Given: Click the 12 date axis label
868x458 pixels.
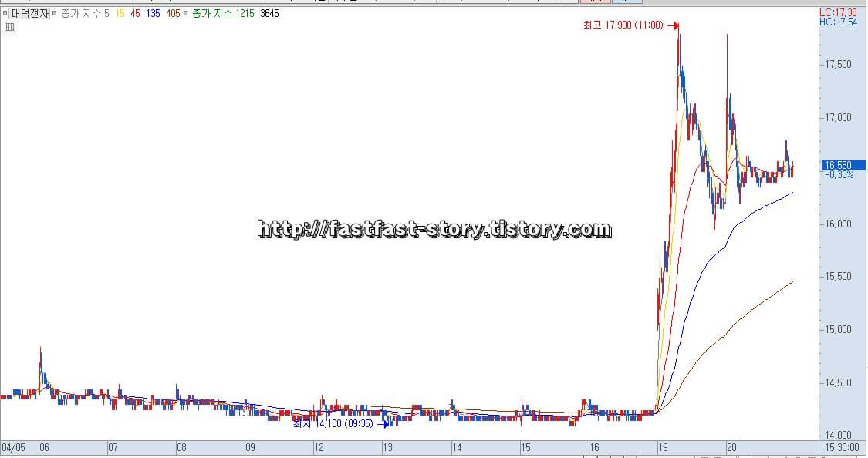Looking at the screenshot, I should pos(319,447).
